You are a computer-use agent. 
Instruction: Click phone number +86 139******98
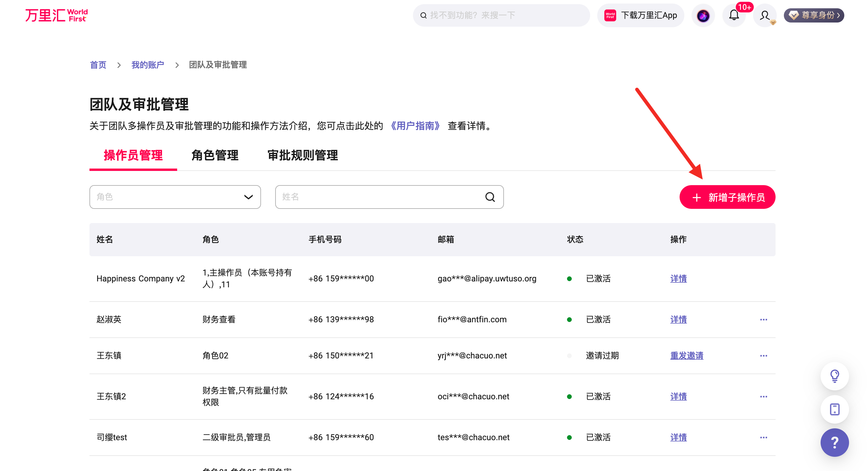(341, 319)
